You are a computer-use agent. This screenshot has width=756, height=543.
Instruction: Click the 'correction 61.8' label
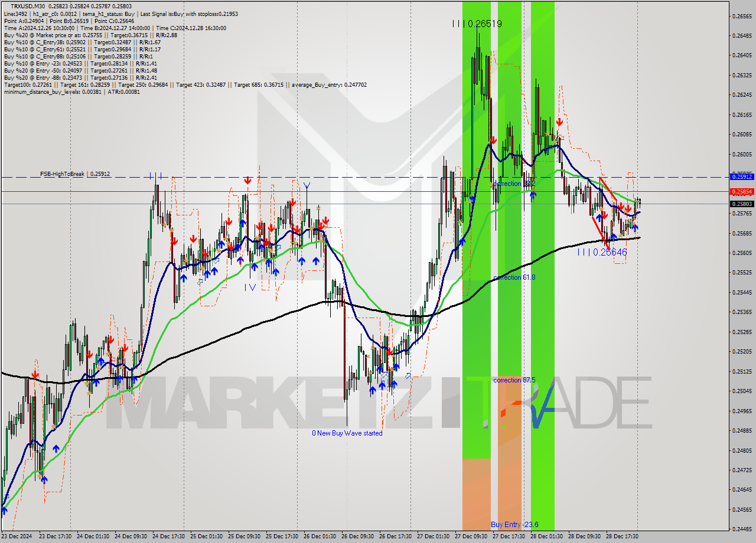click(x=514, y=277)
